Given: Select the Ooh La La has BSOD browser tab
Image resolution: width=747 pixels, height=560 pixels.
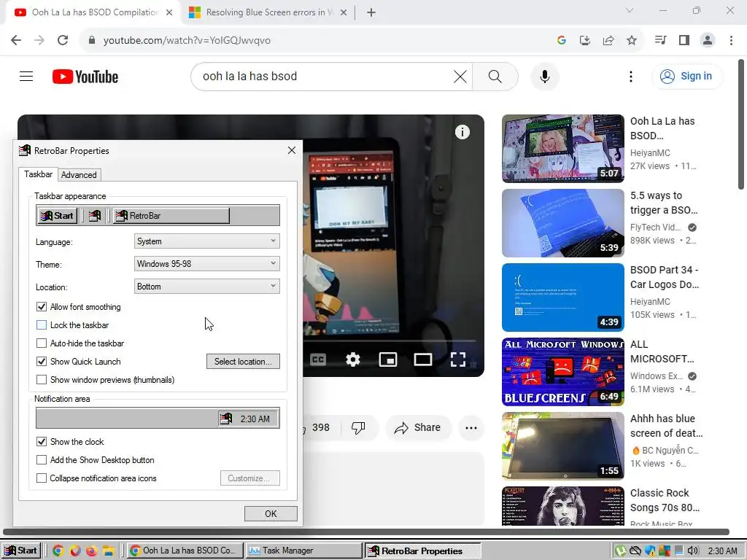Looking at the screenshot, I should tap(93, 12).
